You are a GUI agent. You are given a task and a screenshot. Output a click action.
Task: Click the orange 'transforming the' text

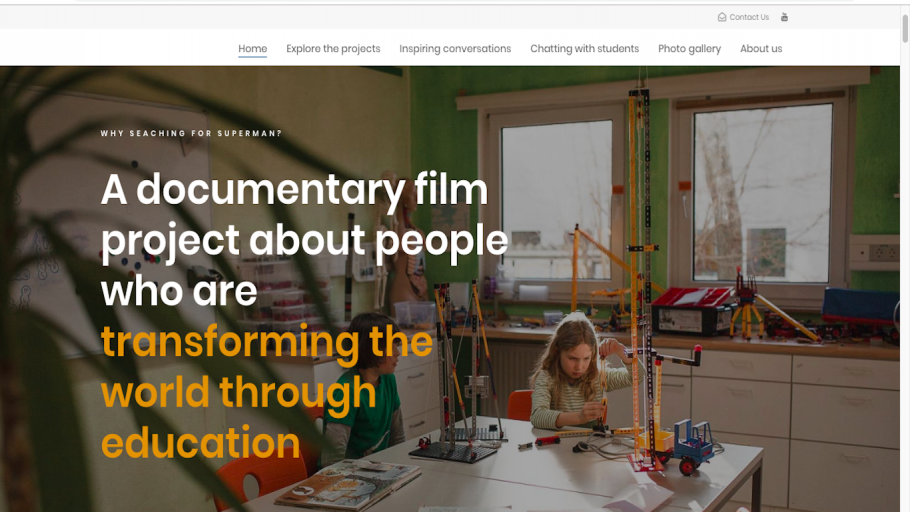pyautogui.click(x=266, y=342)
